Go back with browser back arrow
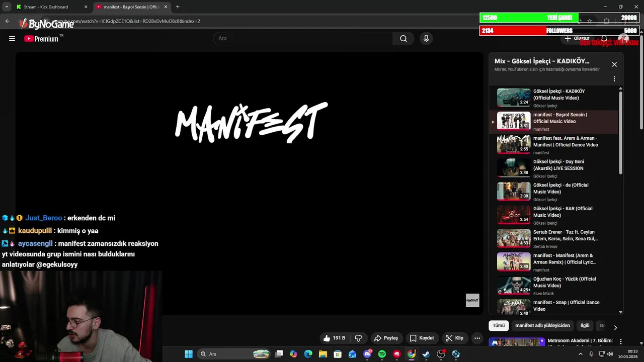The width and height of the screenshot is (644, 362). [7, 21]
